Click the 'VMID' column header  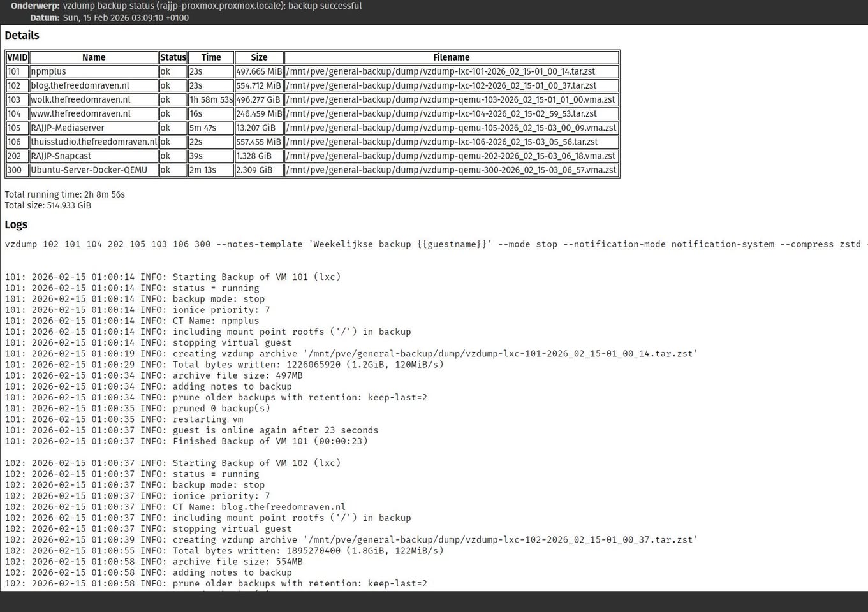17,57
